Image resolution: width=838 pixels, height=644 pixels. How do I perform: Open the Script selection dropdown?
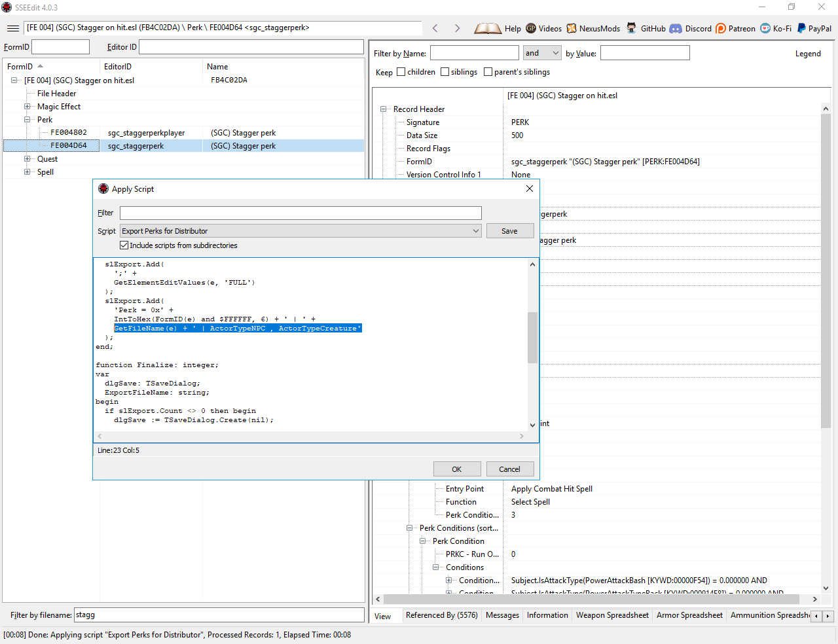tap(476, 231)
